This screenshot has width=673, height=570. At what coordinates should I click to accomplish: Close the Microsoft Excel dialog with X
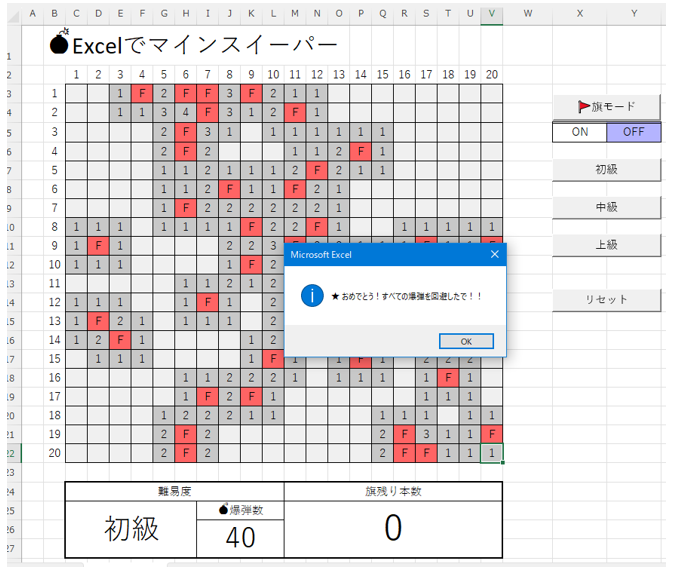click(x=494, y=255)
